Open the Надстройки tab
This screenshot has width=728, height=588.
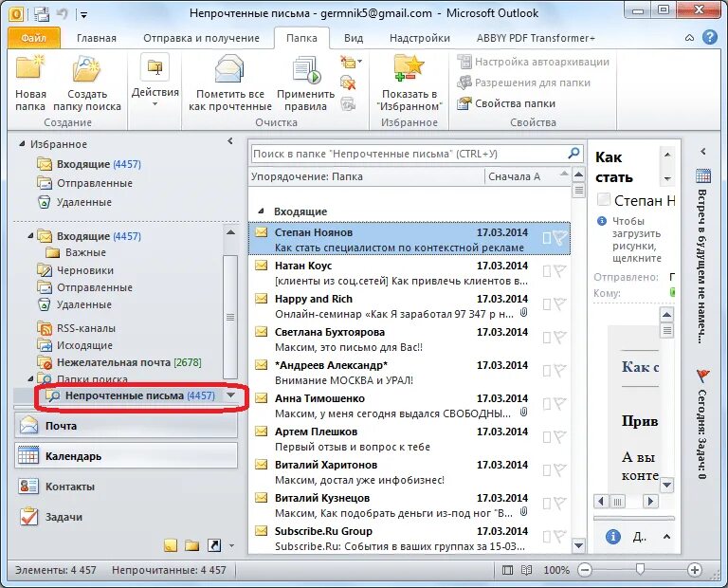point(420,38)
